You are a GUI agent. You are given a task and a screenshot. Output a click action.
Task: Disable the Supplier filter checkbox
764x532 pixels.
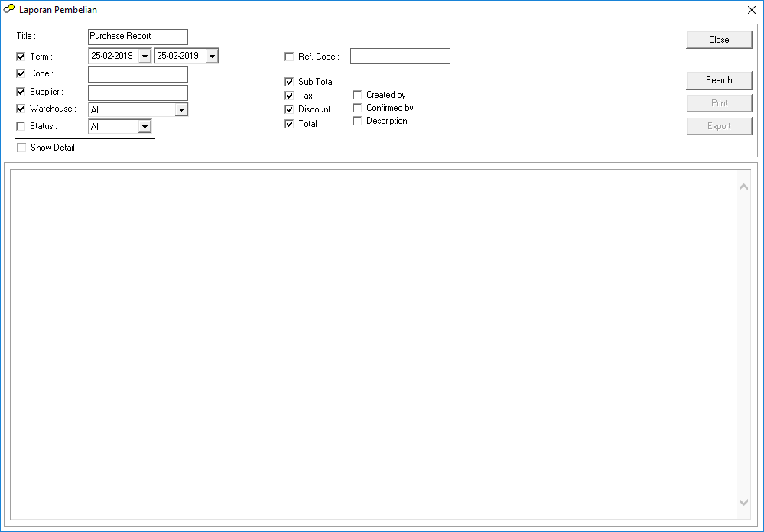[x=21, y=92]
